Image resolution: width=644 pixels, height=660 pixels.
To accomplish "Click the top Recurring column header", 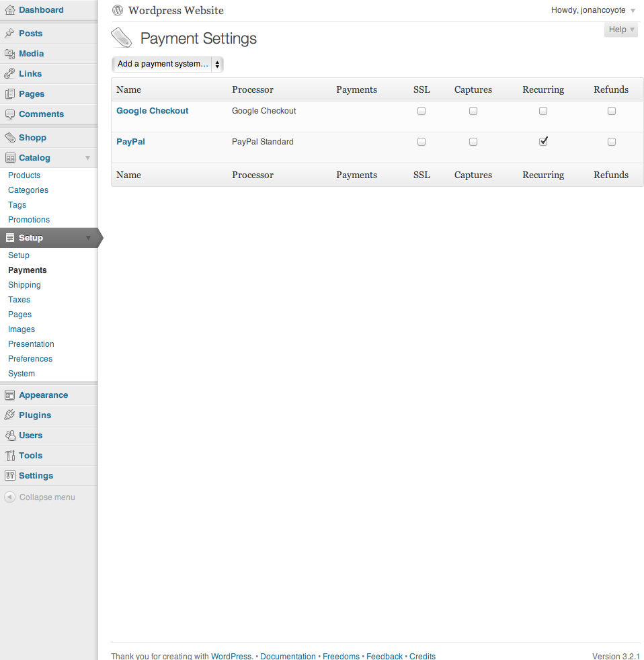I will [x=543, y=89].
